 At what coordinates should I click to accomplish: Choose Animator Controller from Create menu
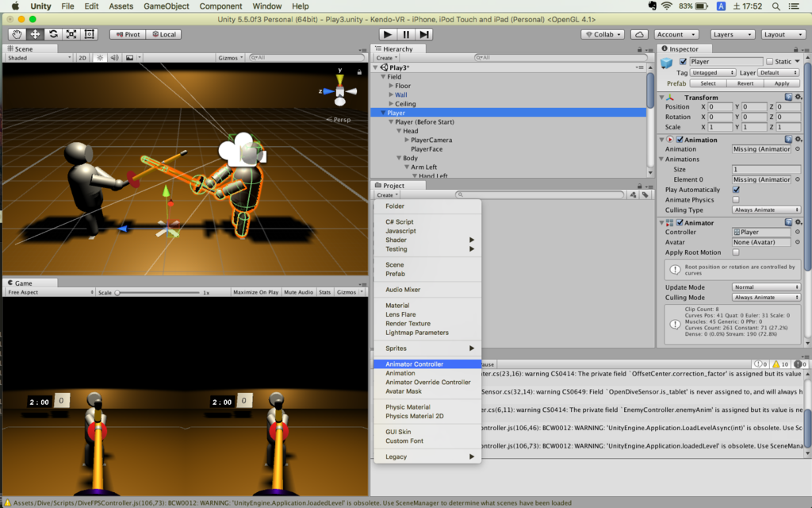coord(427,364)
